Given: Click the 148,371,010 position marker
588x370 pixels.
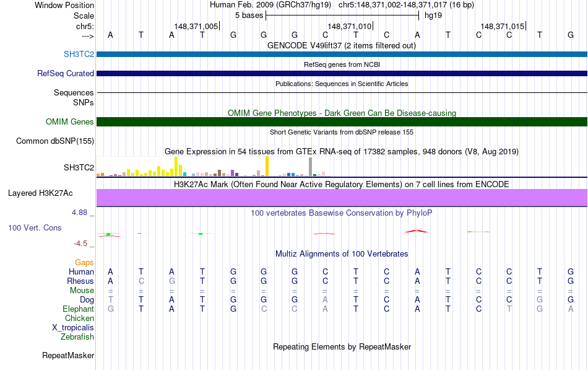Looking at the screenshot, I should pos(350,26).
